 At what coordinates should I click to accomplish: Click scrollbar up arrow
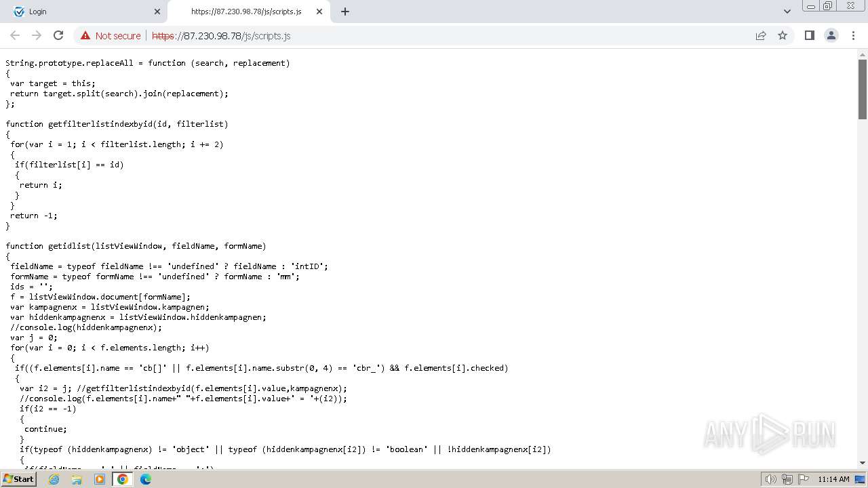(863, 54)
